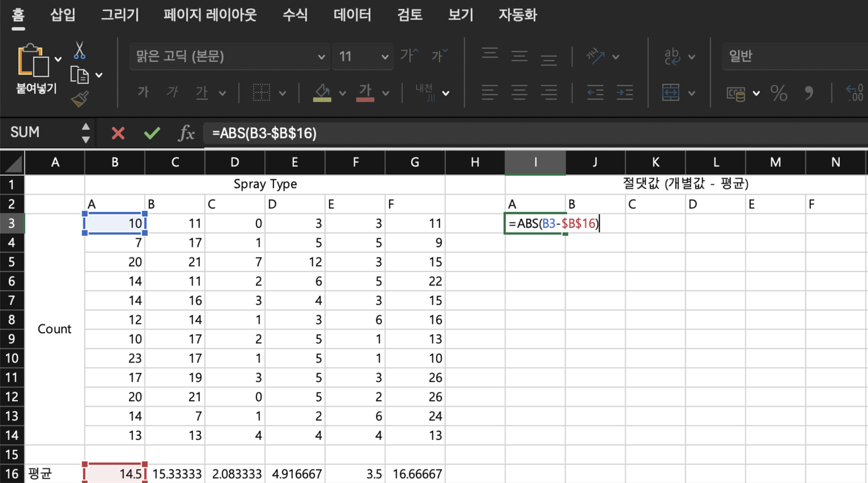
Task: Click the Format Painter brush icon
Action: coord(80,99)
